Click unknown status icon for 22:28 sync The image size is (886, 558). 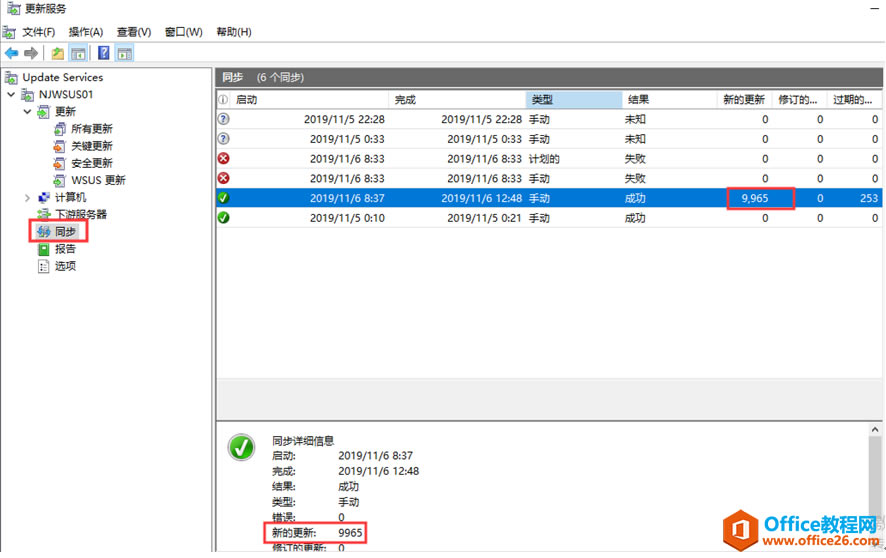coord(224,119)
